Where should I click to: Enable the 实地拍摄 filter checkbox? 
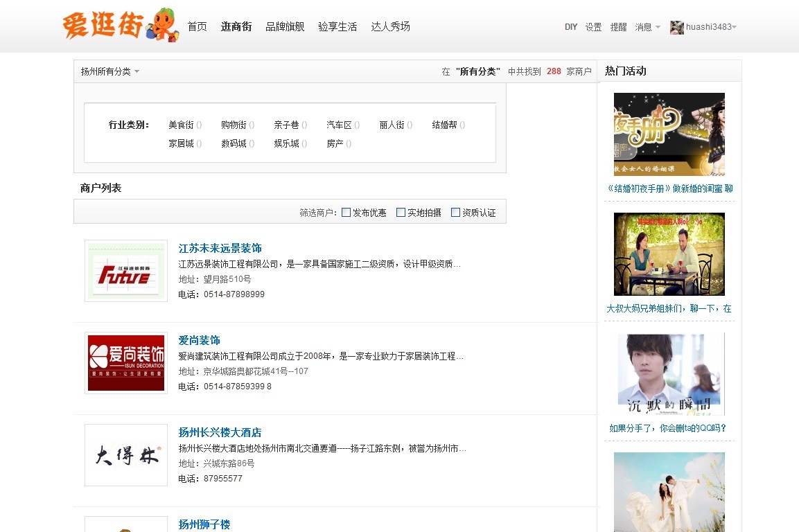pyautogui.click(x=401, y=213)
